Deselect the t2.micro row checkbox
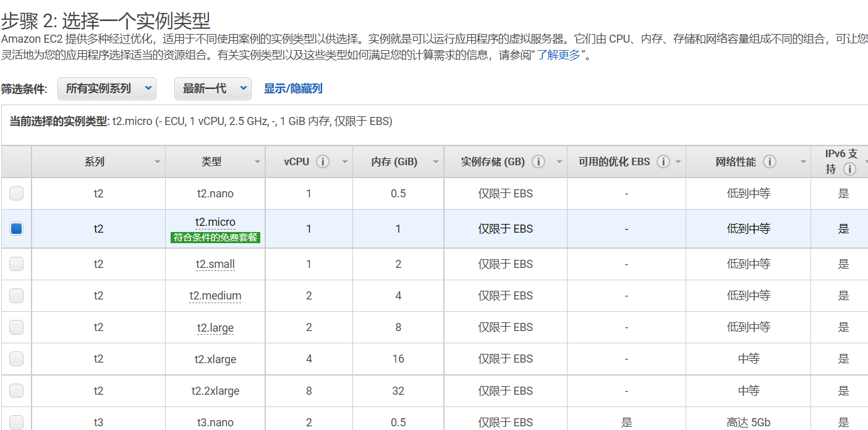The height and width of the screenshot is (430, 868). click(16, 228)
